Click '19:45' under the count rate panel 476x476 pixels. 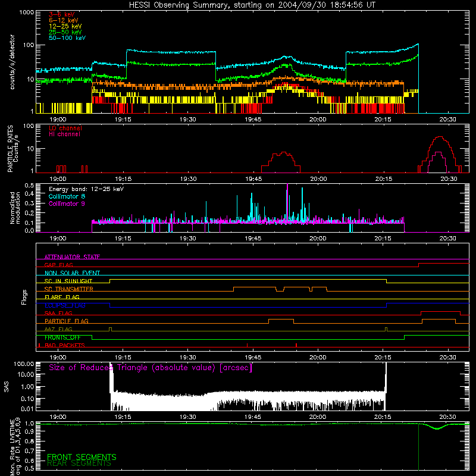253,120
